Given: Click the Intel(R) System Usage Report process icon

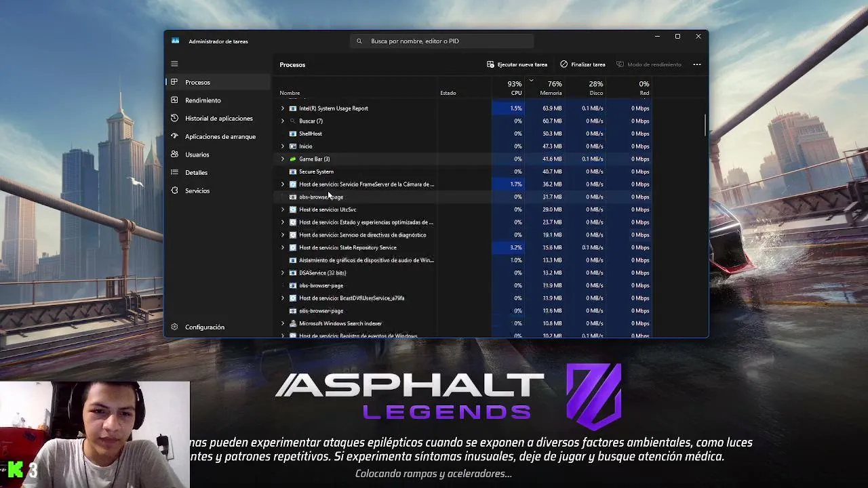Looking at the screenshot, I should click(x=293, y=108).
